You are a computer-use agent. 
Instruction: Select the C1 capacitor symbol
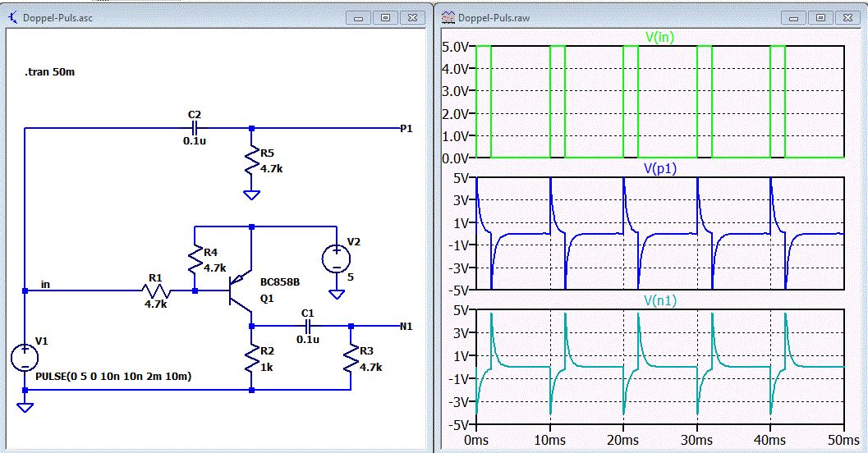coord(307,325)
